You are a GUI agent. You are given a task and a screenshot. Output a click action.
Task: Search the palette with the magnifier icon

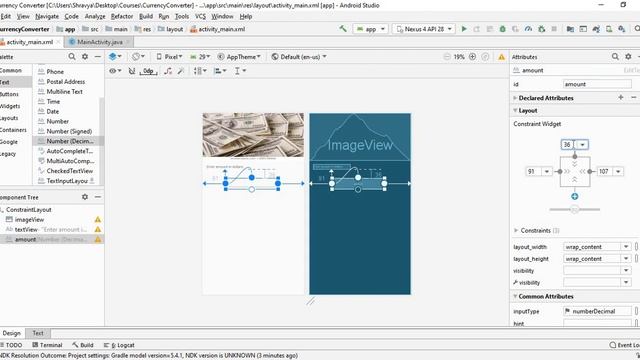tap(72, 57)
